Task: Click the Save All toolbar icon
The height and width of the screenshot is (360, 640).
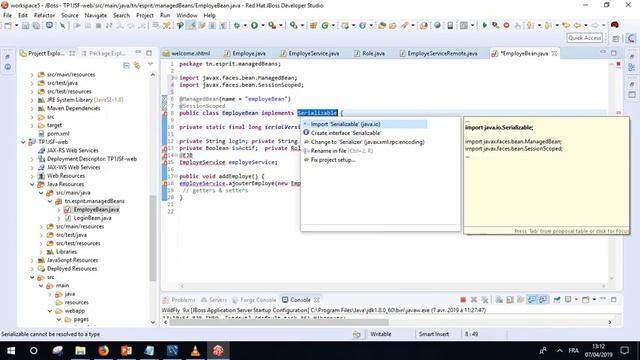Action: coord(36,25)
